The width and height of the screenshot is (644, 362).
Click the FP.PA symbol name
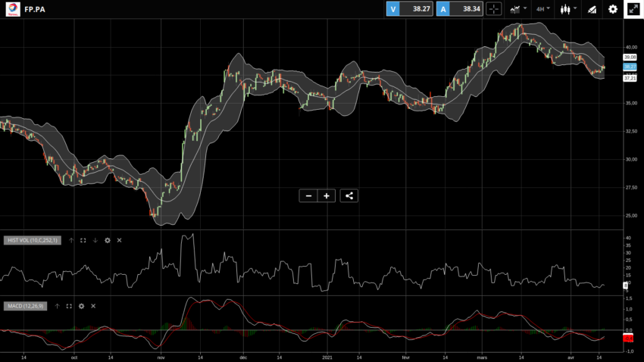(x=35, y=9)
